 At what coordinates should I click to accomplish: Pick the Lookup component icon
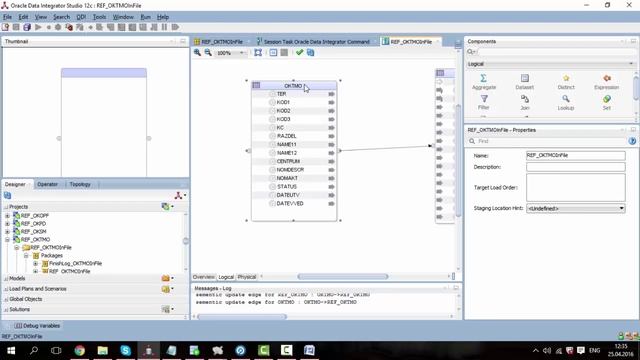coord(566,99)
